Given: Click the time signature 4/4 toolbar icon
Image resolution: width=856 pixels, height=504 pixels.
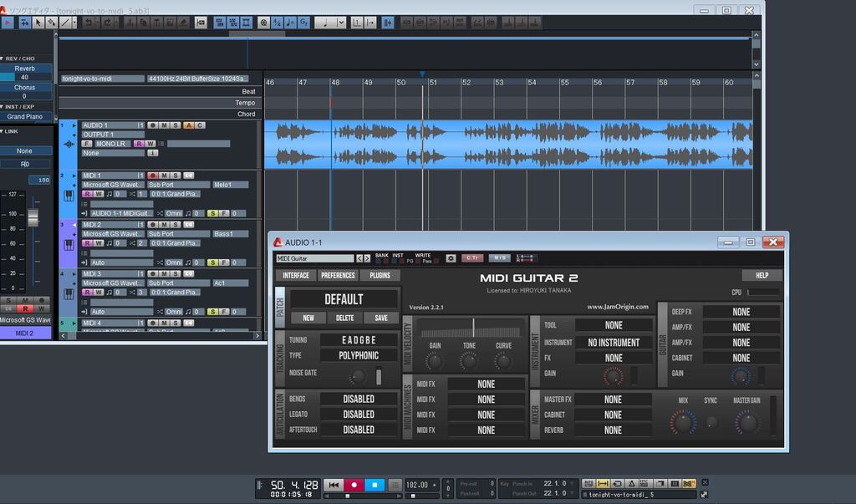Looking at the screenshot, I should [278, 23].
